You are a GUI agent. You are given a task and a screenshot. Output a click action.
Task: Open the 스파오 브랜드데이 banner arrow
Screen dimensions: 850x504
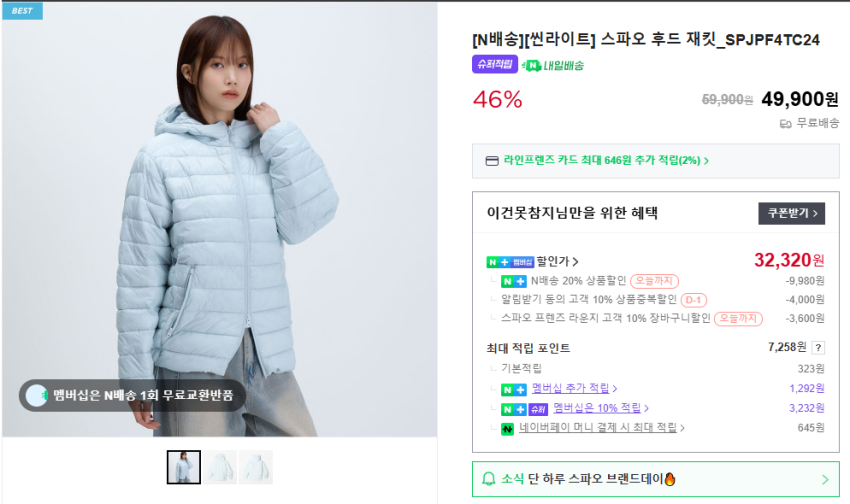click(825, 480)
